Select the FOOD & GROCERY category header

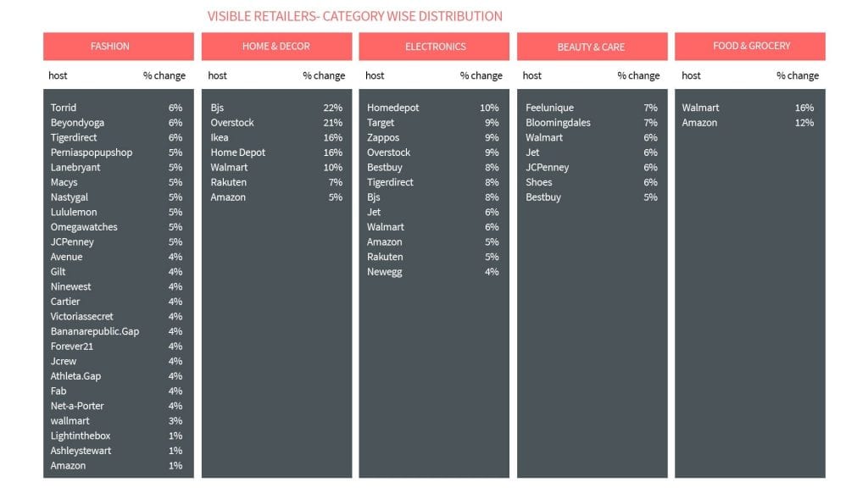[x=751, y=46]
